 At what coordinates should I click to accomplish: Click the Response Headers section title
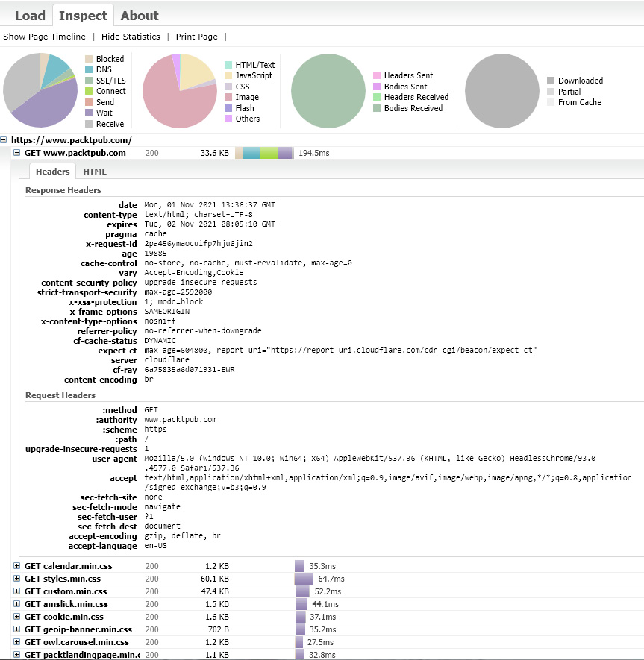coord(63,190)
